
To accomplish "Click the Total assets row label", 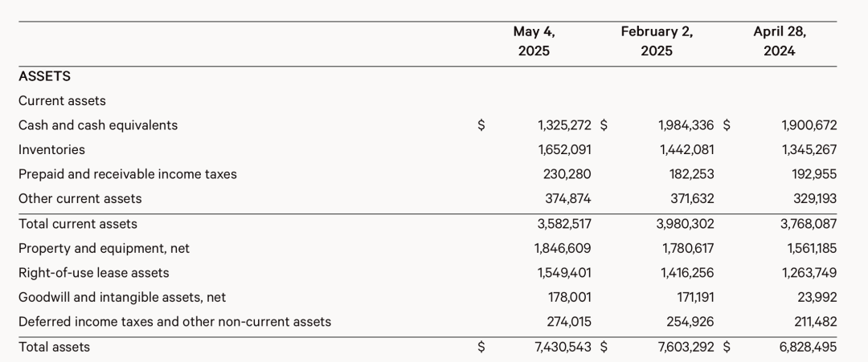I will click(54, 347).
